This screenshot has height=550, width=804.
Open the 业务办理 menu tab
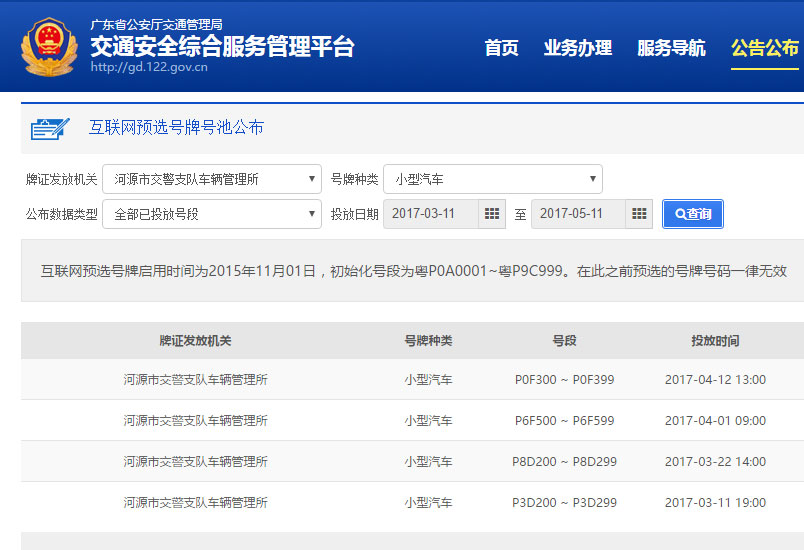click(578, 48)
